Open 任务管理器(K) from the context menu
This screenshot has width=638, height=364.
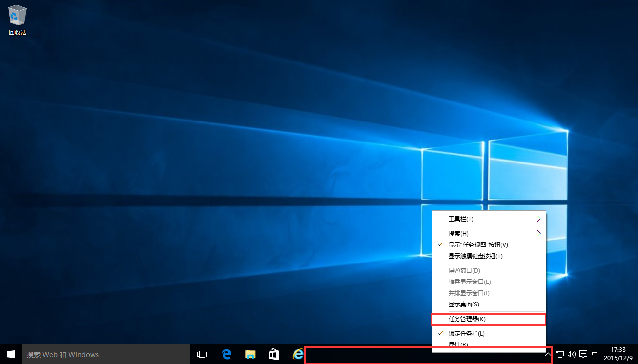489,319
